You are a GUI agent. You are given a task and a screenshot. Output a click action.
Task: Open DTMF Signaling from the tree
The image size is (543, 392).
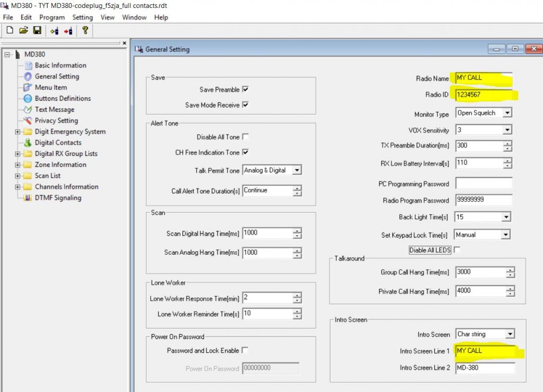pyautogui.click(x=58, y=198)
